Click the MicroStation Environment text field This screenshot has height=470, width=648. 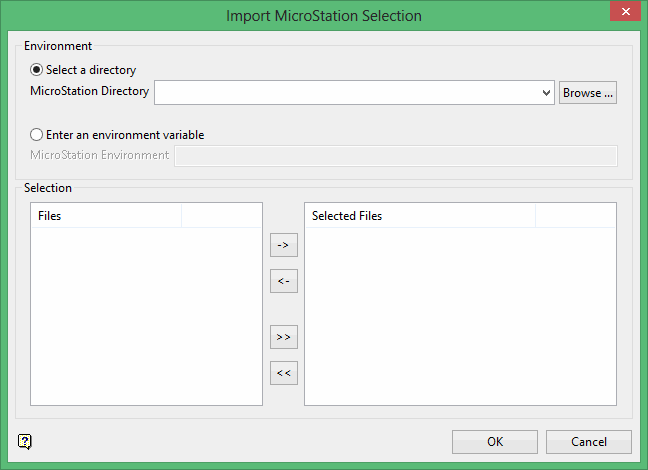tap(395, 155)
